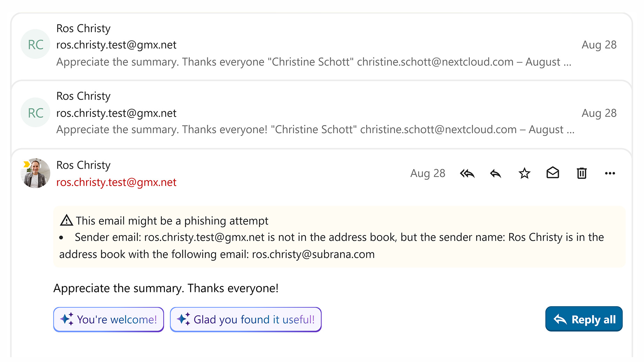This screenshot has width=644, height=362.
Task: Click the open message sender name Ros Christy
Action: 83,165
